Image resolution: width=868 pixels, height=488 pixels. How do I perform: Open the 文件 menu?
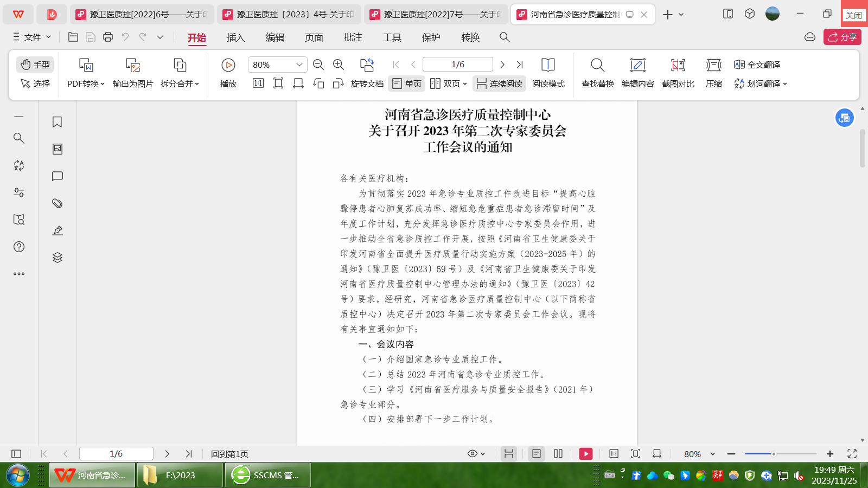[x=32, y=37]
